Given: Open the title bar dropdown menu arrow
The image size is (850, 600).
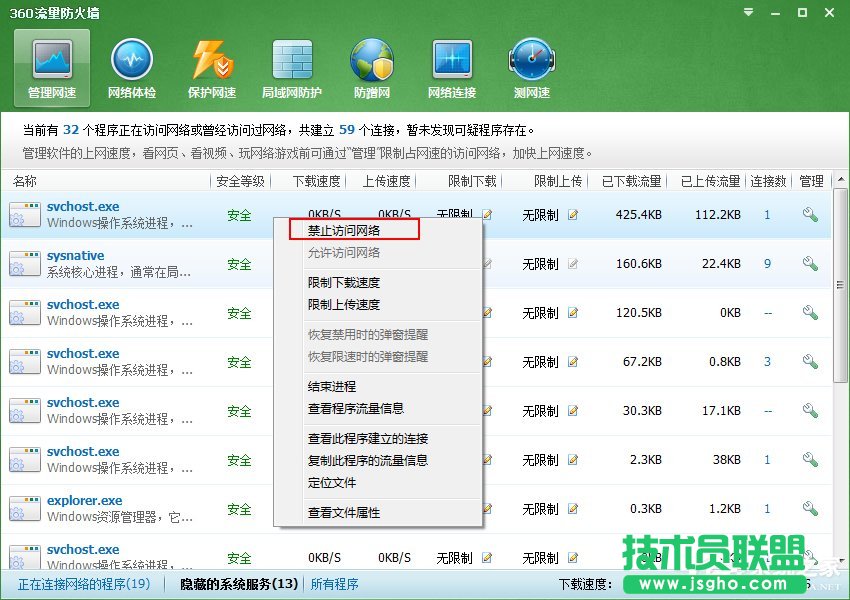Looking at the screenshot, I should pyautogui.click(x=749, y=12).
